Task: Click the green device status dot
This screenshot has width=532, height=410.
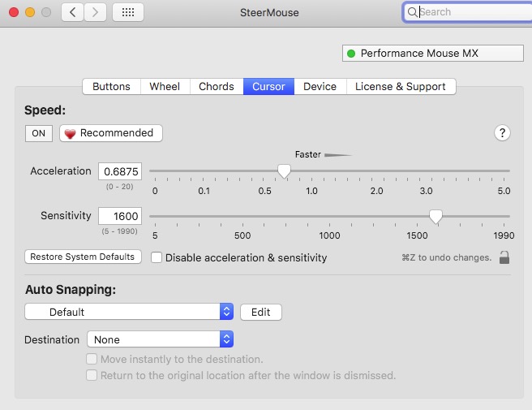Action: pos(351,54)
